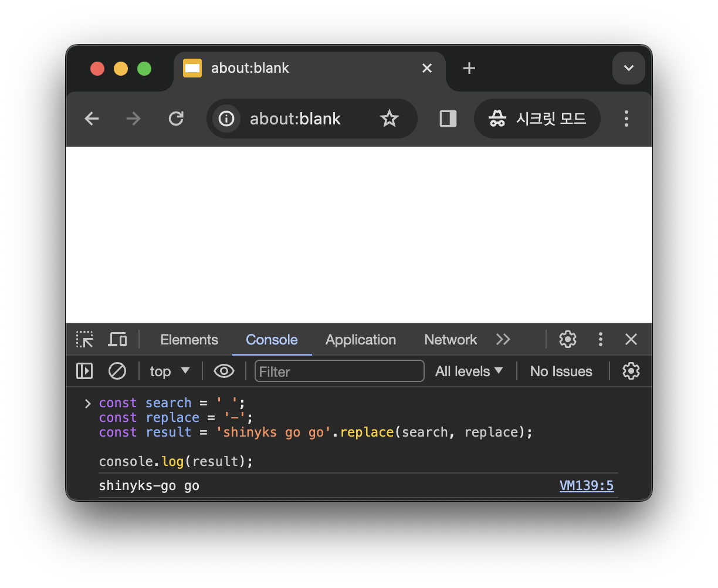Open console settings gear
718x588 pixels.
tap(631, 371)
